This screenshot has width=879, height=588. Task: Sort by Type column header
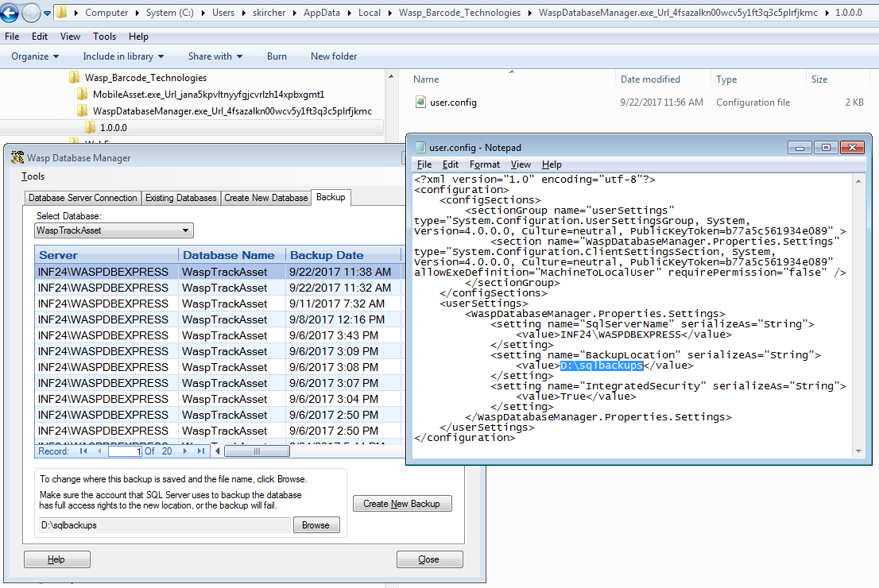click(726, 79)
